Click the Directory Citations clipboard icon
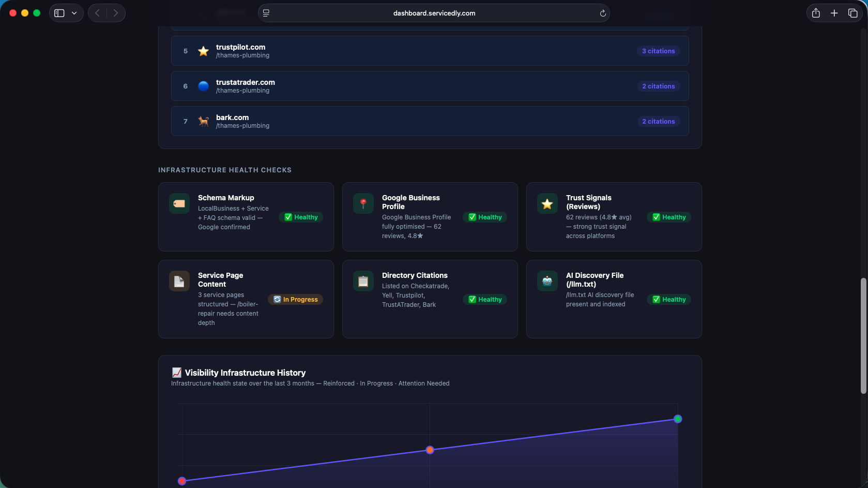Viewport: 868px width, 488px height. [x=363, y=281]
